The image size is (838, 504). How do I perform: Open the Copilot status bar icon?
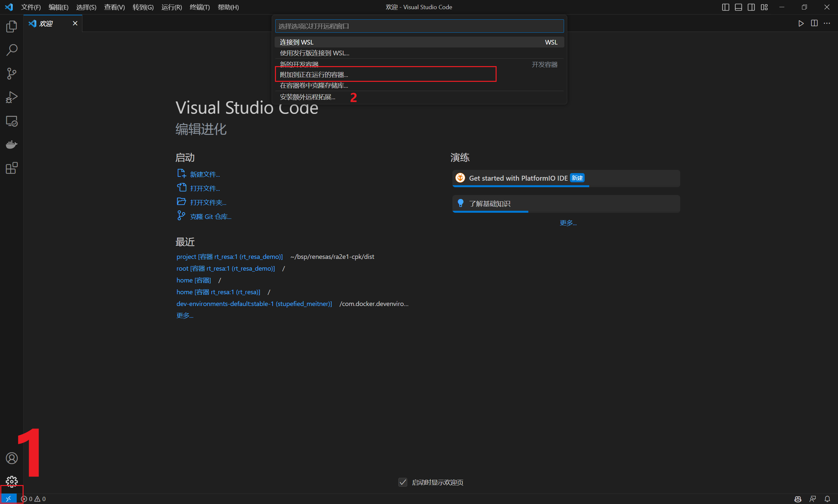(x=798, y=499)
